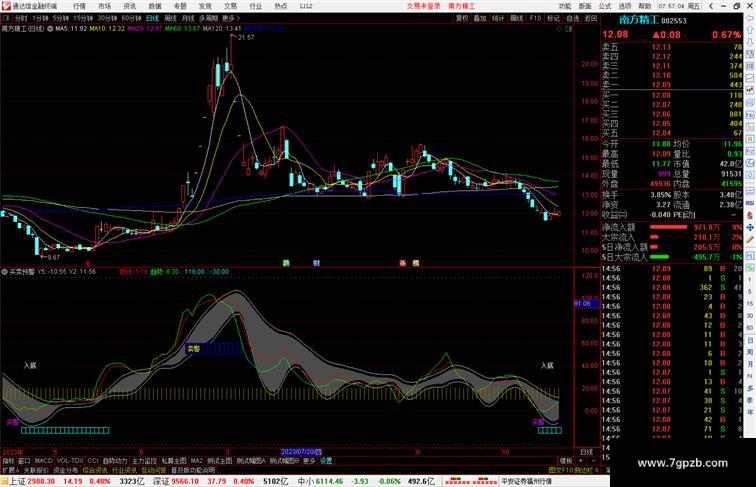Viewport: 756px width, 487px height.
Task: Click the RSI indicator icon in sidebar
Action: pos(750,203)
